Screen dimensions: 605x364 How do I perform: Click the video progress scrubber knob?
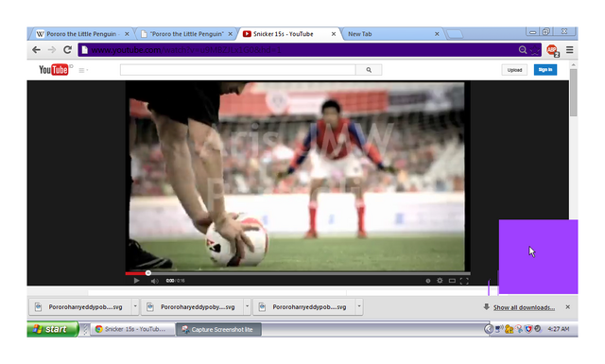pos(148,273)
